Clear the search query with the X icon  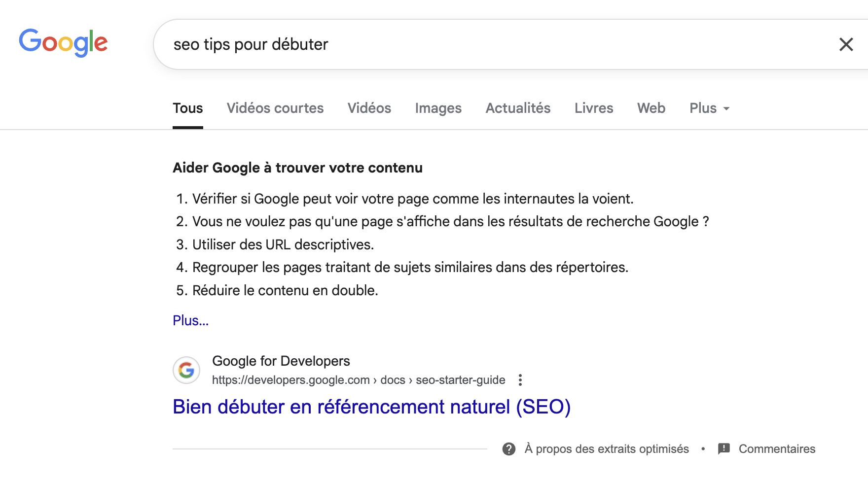846,44
